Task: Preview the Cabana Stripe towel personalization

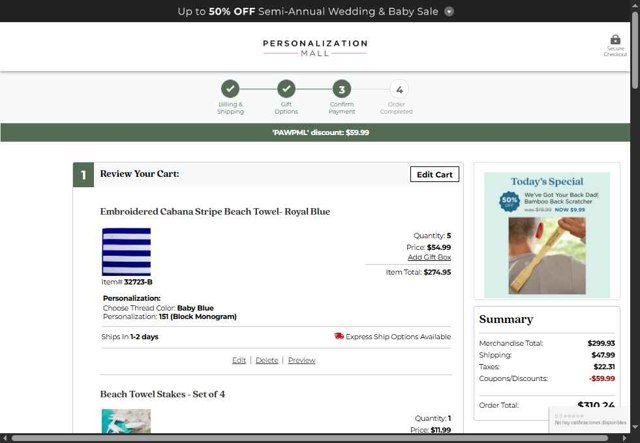Action: click(302, 360)
